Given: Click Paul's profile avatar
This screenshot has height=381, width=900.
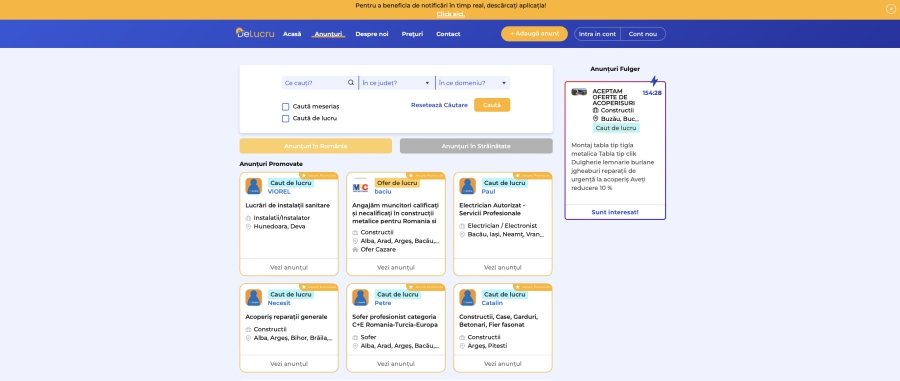Looking at the screenshot, I should click(x=467, y=186).
